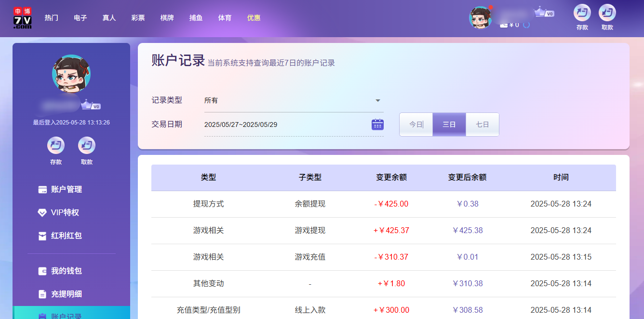This screenshot has height=319, width=644.
Task: Open the 彩票 section from the navbar
Action: 138,18
